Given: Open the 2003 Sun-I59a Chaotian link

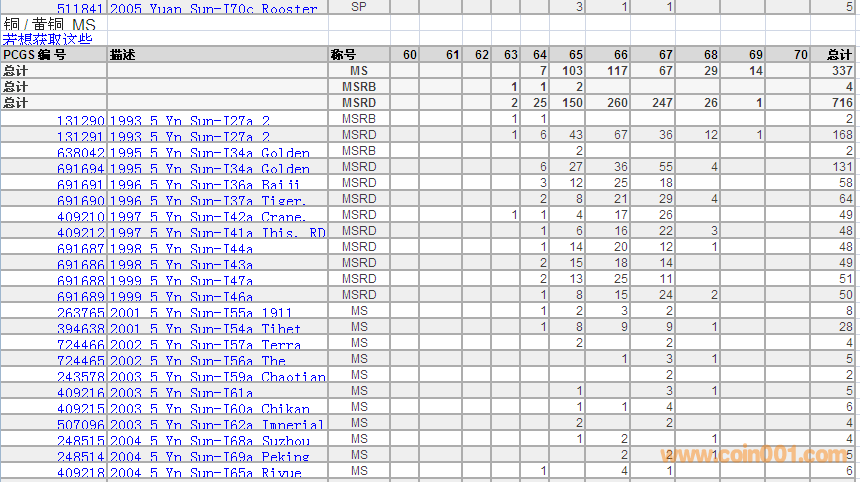Looking at the screenshot, I should [217, 376].
